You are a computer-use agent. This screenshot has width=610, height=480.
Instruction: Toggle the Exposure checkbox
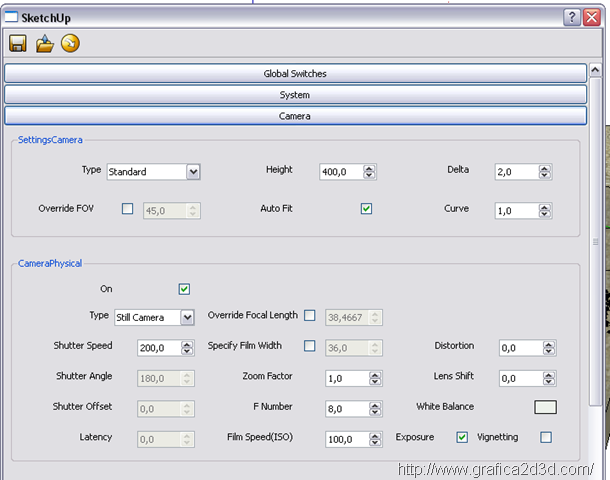coord(462,437)
